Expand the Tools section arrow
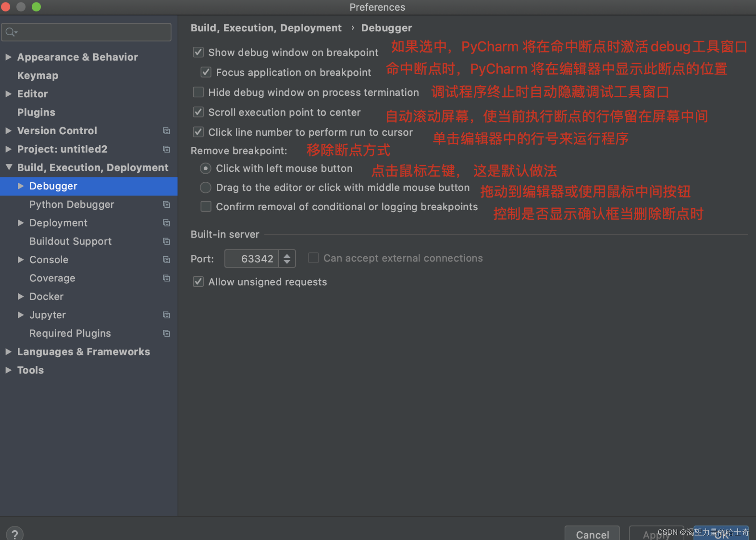 8,370
